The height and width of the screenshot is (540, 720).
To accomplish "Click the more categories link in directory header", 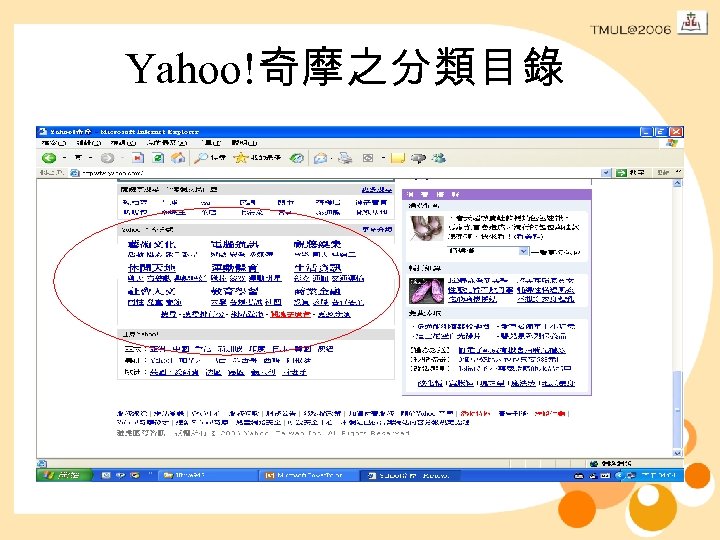I will coord(377,229).
